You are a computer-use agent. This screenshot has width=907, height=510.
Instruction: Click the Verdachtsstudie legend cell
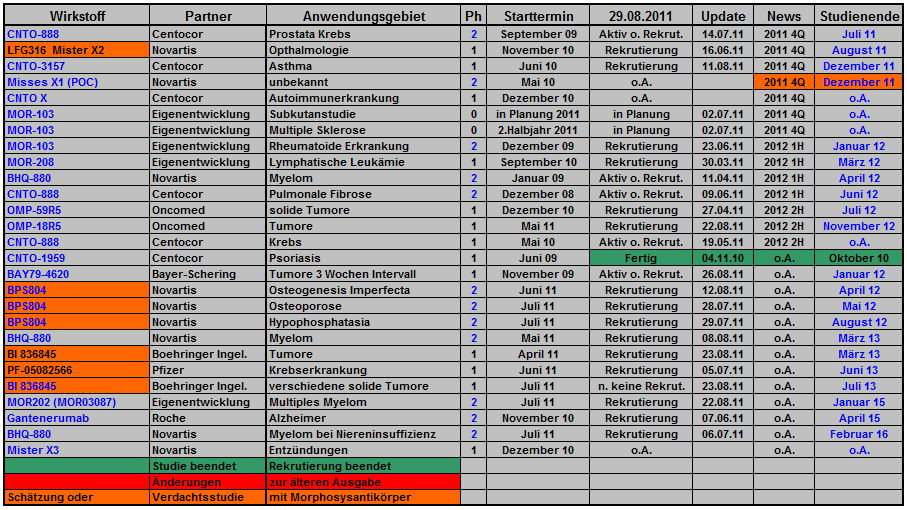[208, 497]
